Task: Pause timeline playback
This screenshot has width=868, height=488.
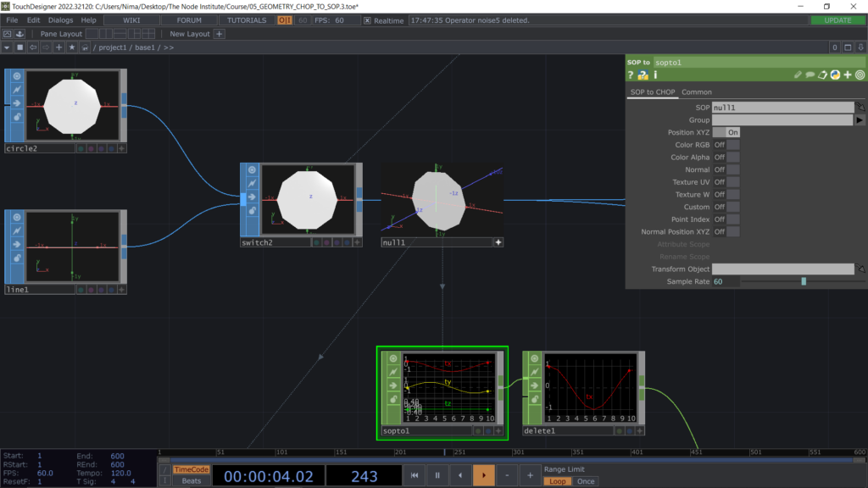Action: 437,475
